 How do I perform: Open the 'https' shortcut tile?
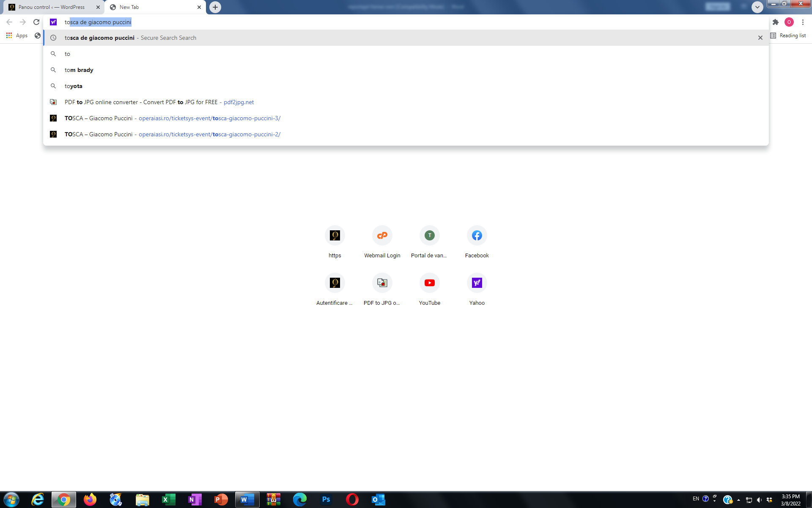click(x=335, y=242)
